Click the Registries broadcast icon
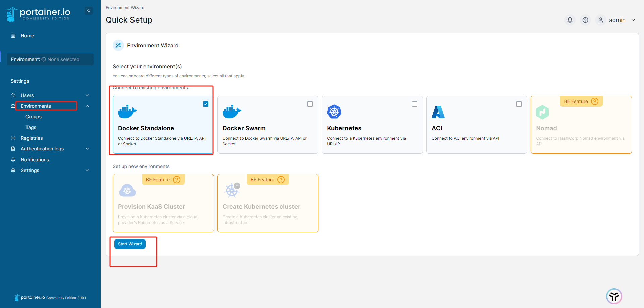 click(x=13, y=138)
